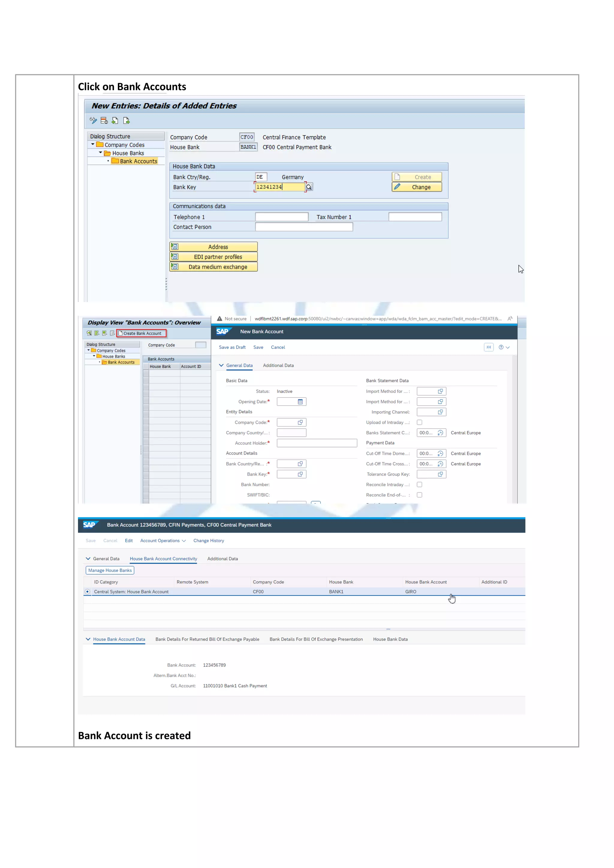Open the Bank Details For Bill Of Exchange Presentation tab
The height and width of the screenshot is (868, 614).
click(316, 639)
